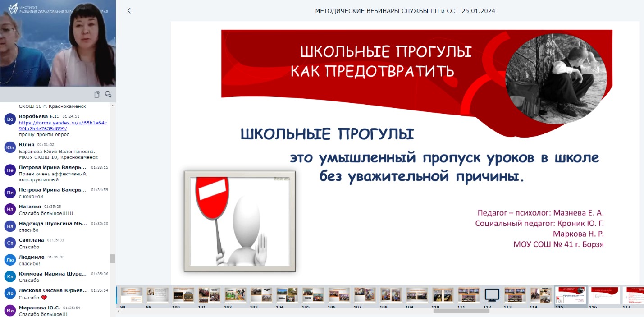Click the sender name 'Воробьева Е.С.' in chat
644x317 pixels.
coord(39,116)
